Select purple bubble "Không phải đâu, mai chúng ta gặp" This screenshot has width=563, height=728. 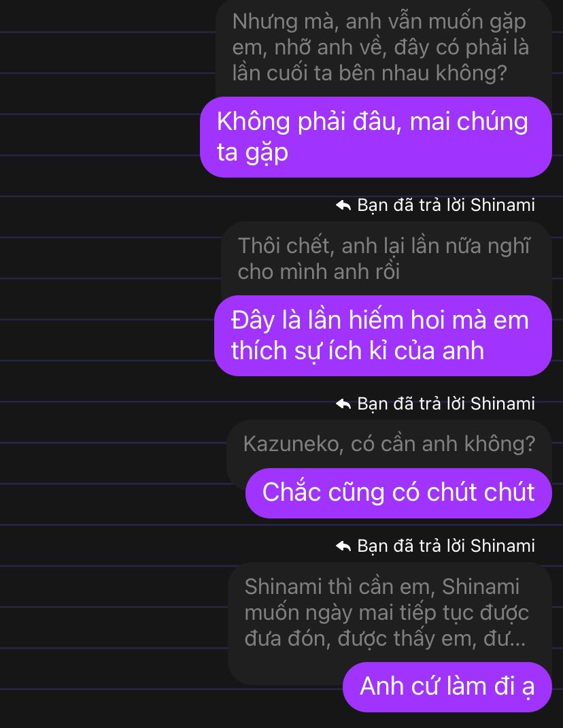pos(376,137)
